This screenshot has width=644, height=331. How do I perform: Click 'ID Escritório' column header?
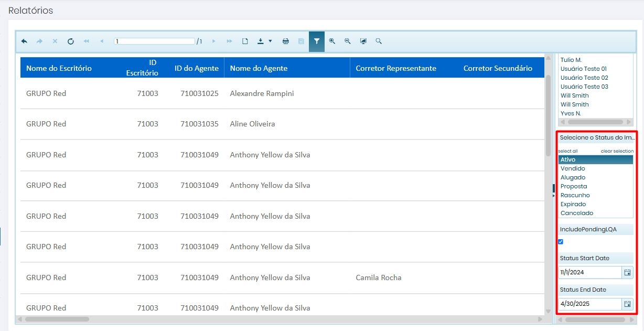(x=142, y=68)
